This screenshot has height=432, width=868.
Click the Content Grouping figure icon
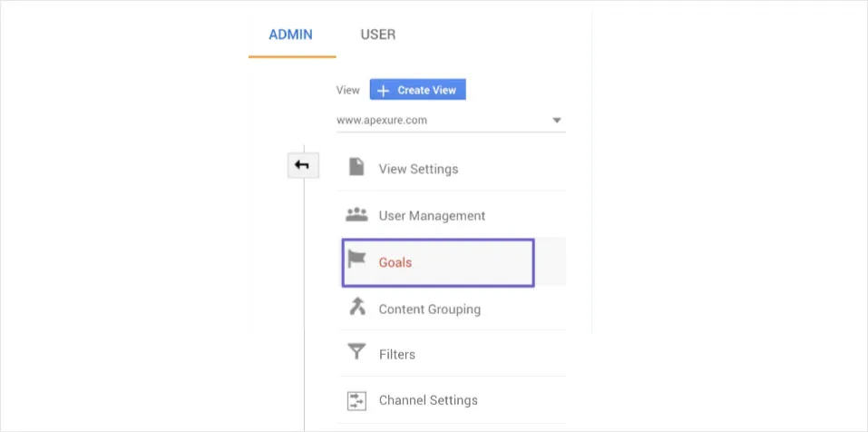[357, 306]
